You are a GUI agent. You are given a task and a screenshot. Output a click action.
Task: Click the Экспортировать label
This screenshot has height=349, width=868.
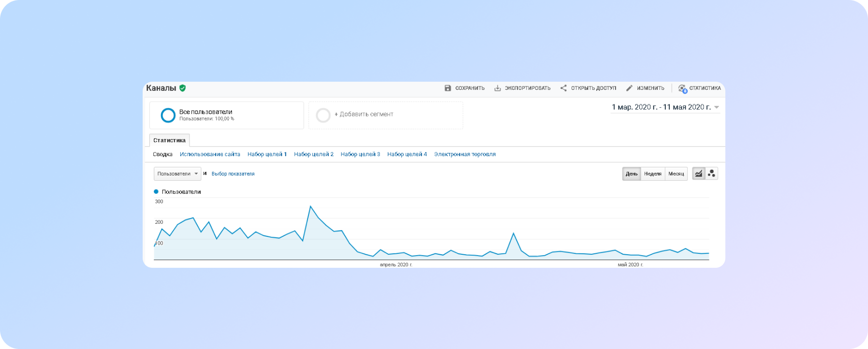528,88
